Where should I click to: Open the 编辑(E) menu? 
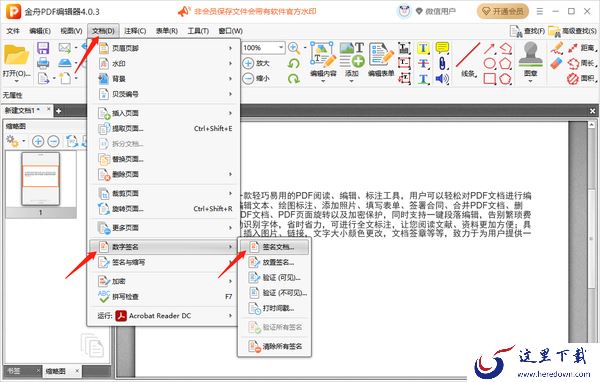coord(40,31)
